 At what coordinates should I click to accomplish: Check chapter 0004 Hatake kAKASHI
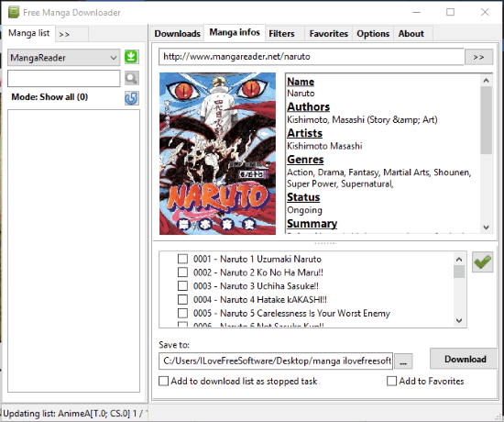coord(182,299)
